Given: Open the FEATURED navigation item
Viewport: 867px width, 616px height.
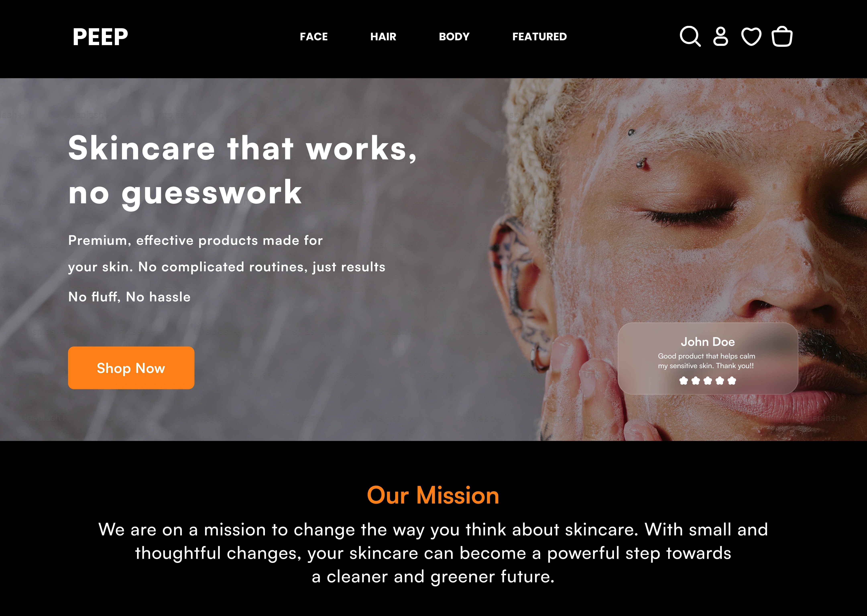Looking at the screenshot, I should pyautogui.click(x=539, y=37).
